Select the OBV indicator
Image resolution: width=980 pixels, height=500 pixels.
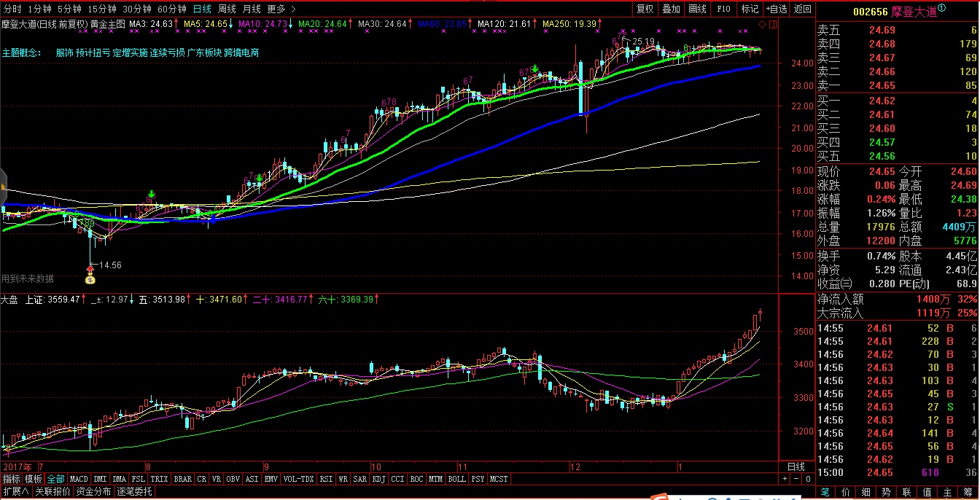[x=233, y=479]
